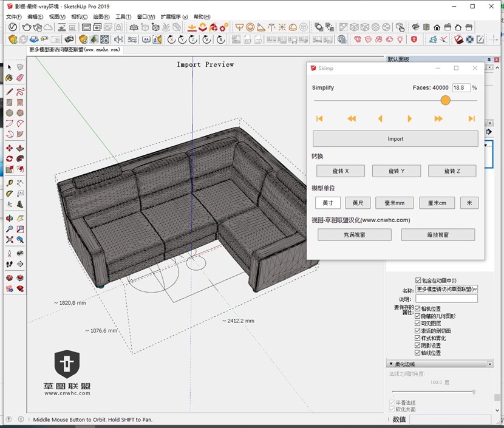Click the black house view icon
This screenshot has height=428, width=504.
437,27
